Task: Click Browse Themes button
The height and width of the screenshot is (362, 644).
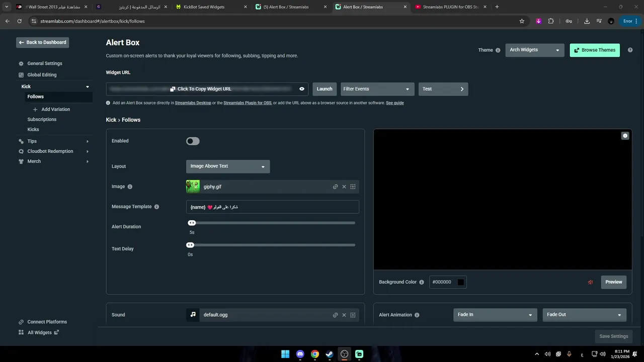Action: (595, 50)
